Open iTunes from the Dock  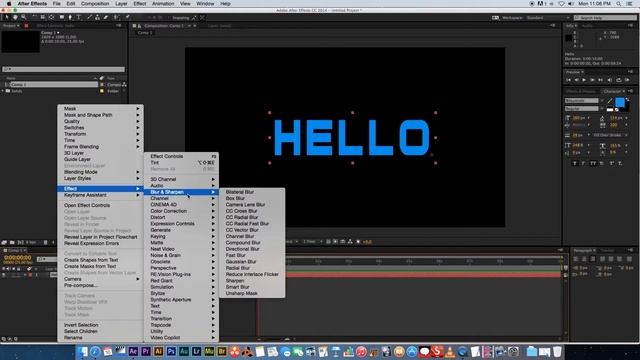click(361, 351)
